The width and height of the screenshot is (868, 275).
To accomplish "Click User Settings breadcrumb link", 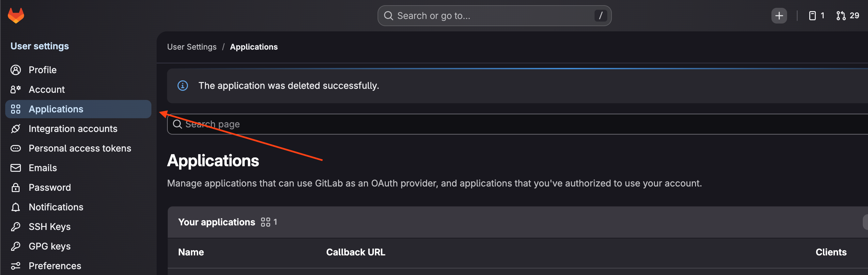I will [x=192, y=47].
